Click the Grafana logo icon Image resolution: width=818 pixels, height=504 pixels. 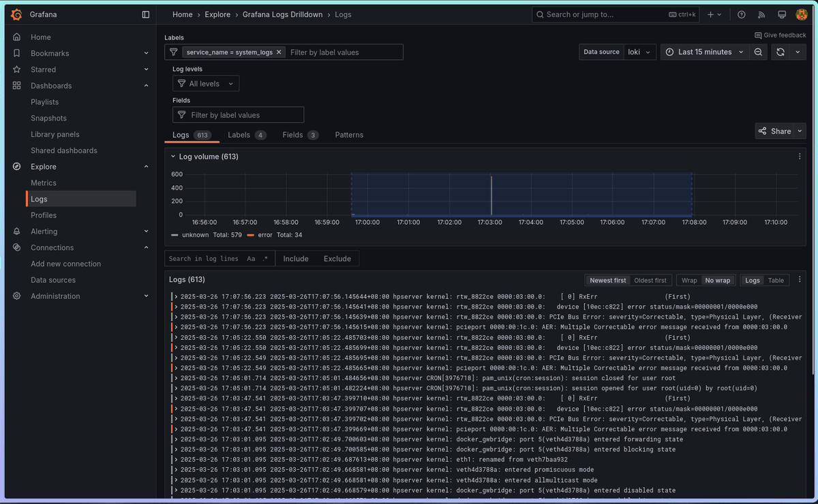point(18,14)
